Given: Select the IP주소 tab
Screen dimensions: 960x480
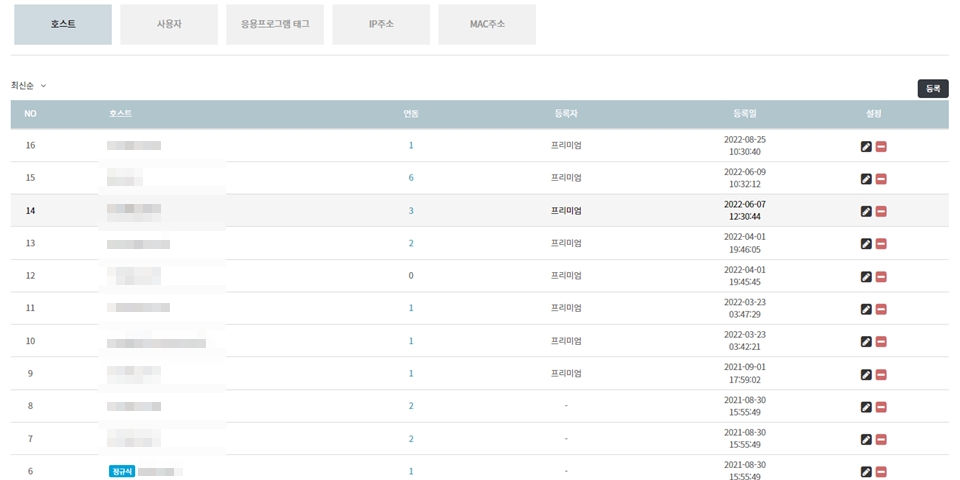Looking at the screenshot, I should [x=381, y=24].
